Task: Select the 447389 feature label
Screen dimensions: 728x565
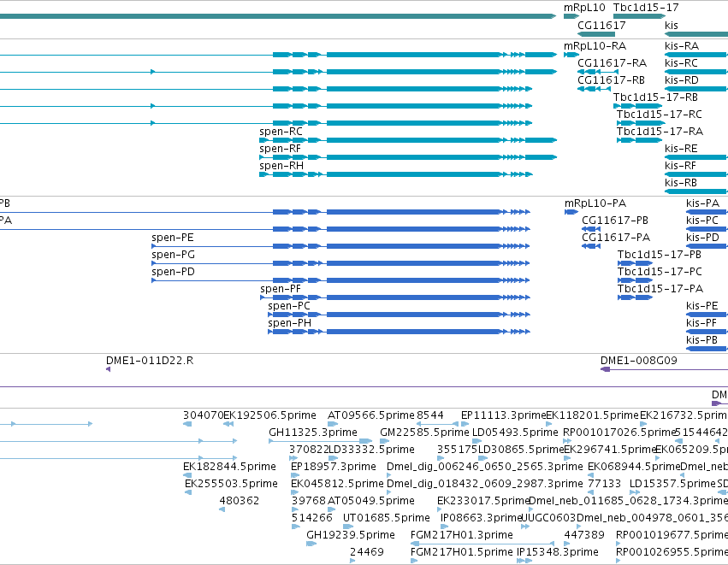Action: [584, 536]
